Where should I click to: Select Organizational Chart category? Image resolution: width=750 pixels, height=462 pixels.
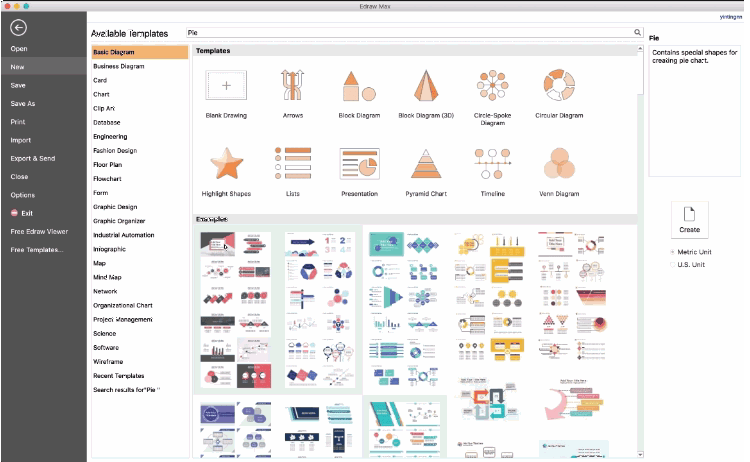click(122, 305)
